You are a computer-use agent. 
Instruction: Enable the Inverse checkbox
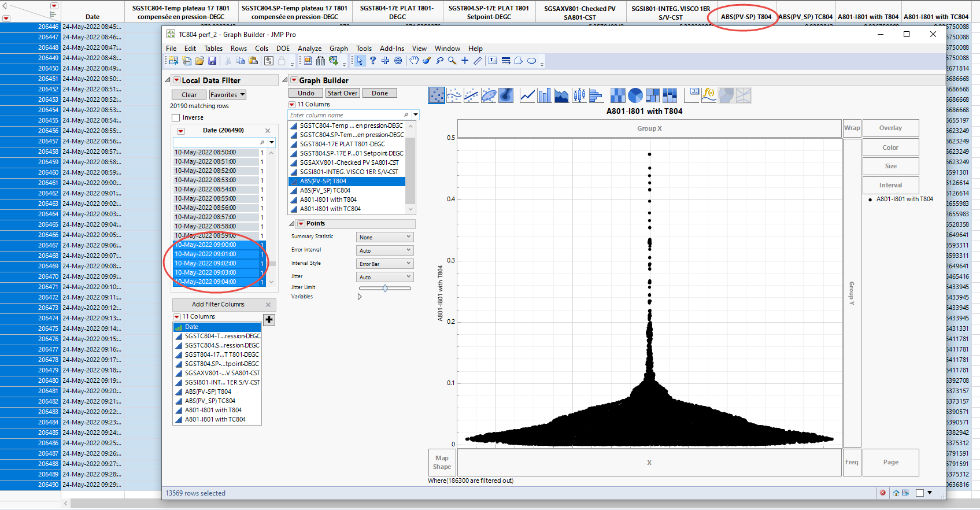[x=176, y=117]
